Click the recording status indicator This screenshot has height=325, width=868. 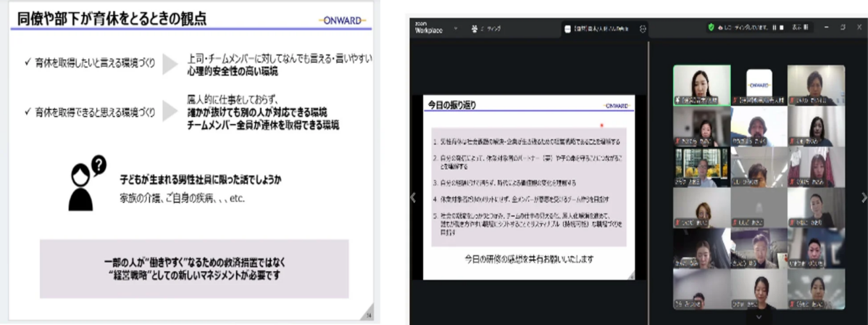(x=743, y=27)
